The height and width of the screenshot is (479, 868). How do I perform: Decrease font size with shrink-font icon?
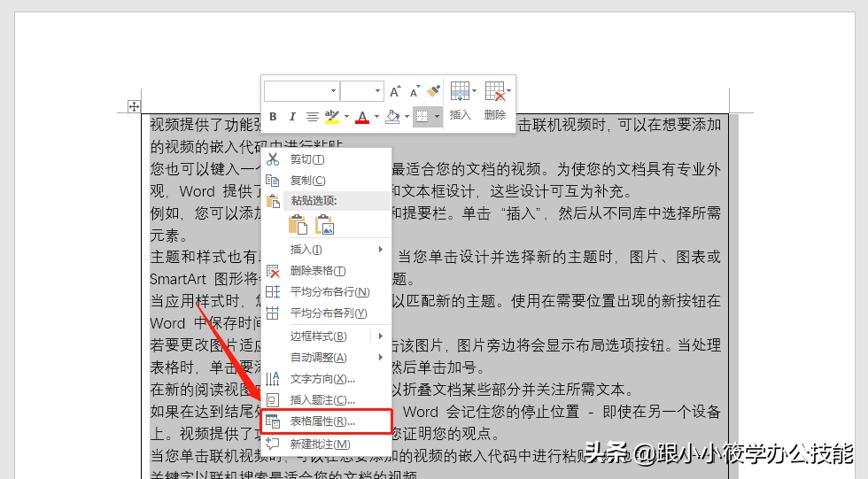[x=415, y=91]
